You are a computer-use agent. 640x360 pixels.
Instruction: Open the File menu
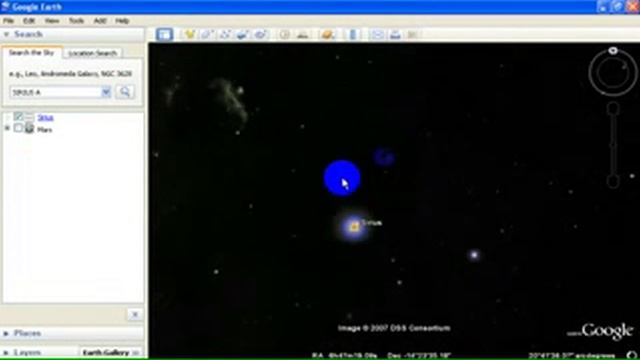[9, 20]
